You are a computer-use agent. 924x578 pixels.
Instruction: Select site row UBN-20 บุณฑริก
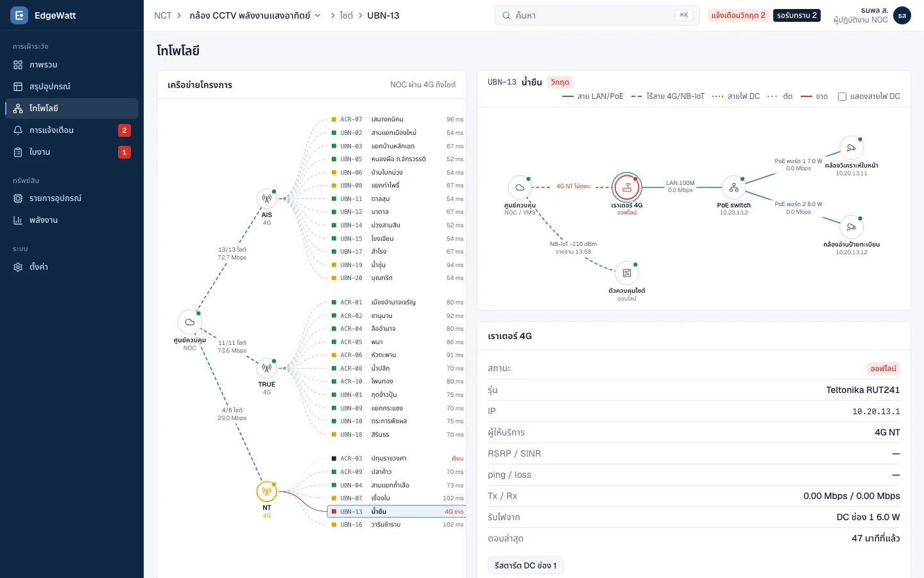click(x=397, y=278)
